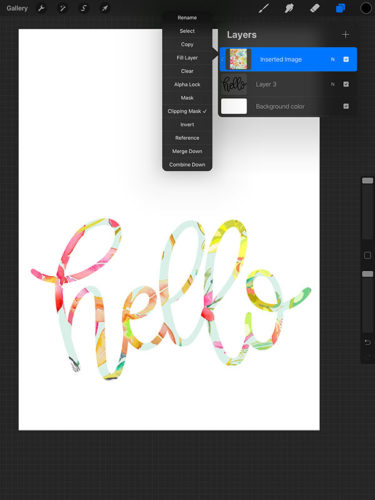Add a new layer with plus icon
The height and width of the screenshot is (500, 375).
345,34
